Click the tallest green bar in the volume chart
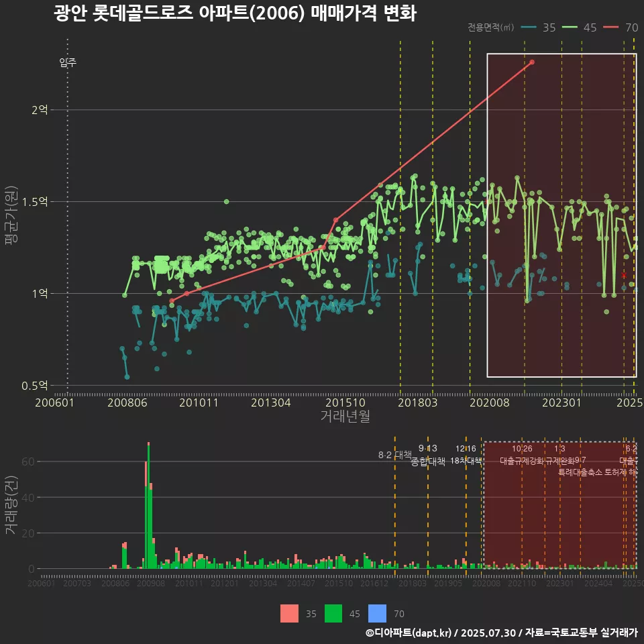The height and width of the screenshot is (644, 644). click(148, 507)
